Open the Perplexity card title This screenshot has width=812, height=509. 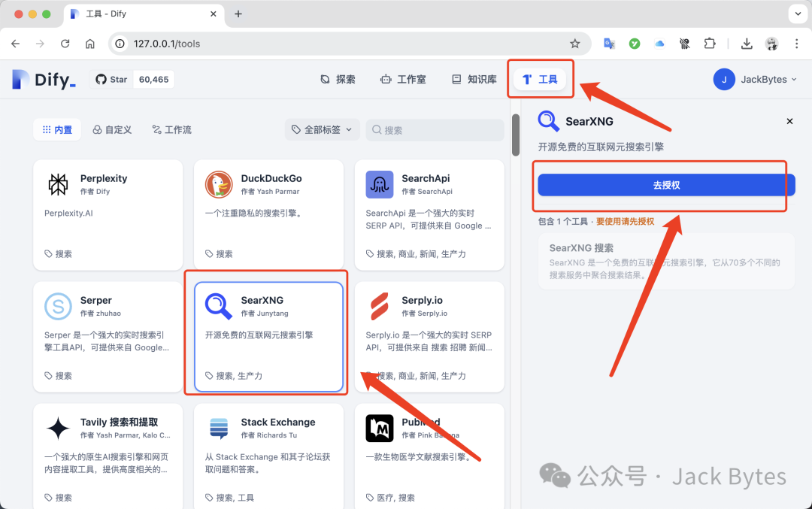(x=104, y=178)
